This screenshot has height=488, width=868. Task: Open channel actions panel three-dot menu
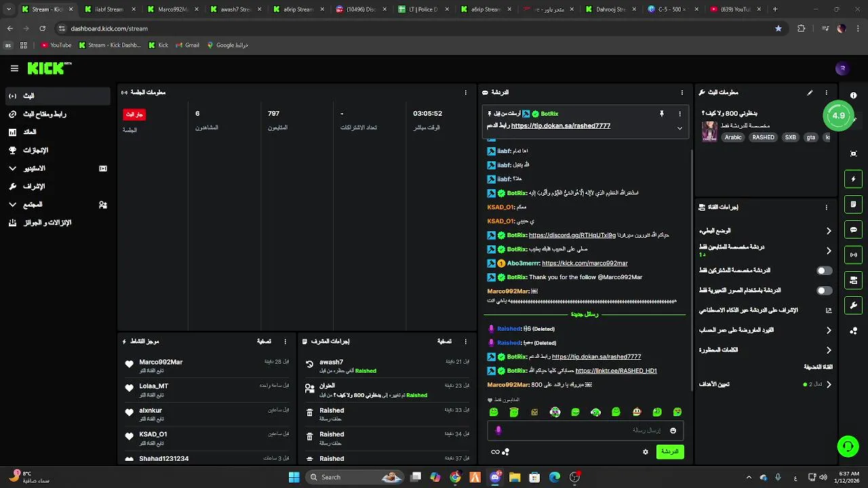click(x=826, y=207)
